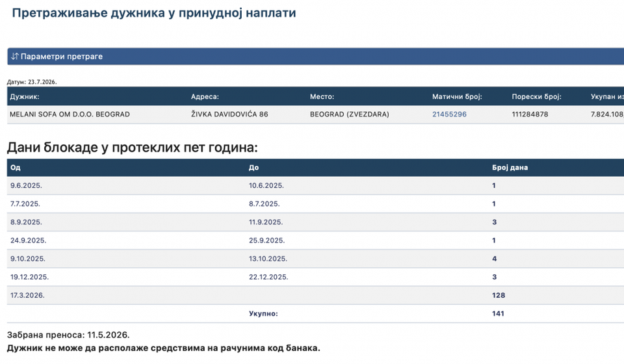Click the Адреса: column header

pyautogui.click(x=205, y=97)
